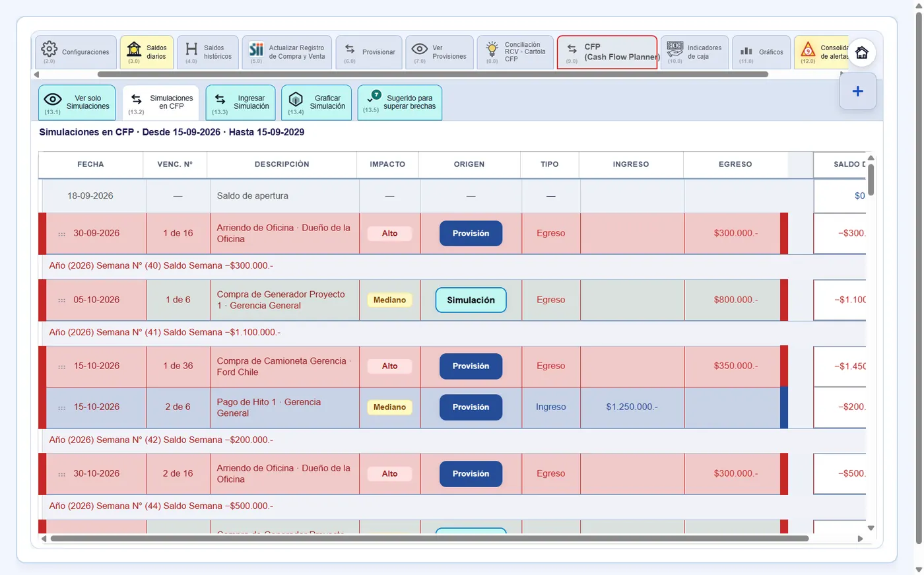Click the blue plus button
This screenshot has width=924, height=575.
858,91
